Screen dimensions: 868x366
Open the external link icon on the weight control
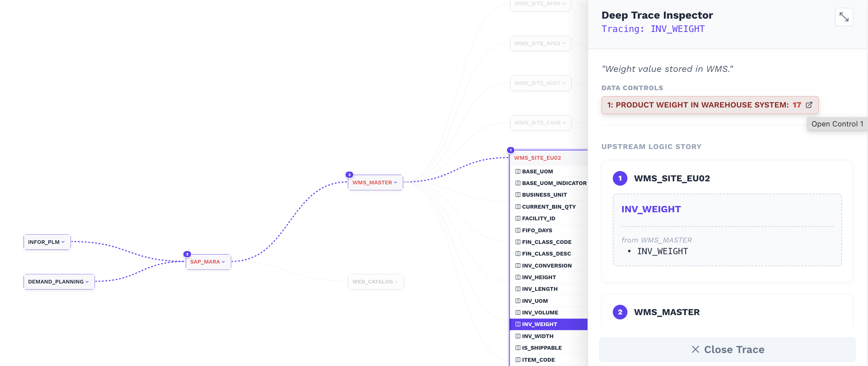pyautogui.click(x=809, y=105)
